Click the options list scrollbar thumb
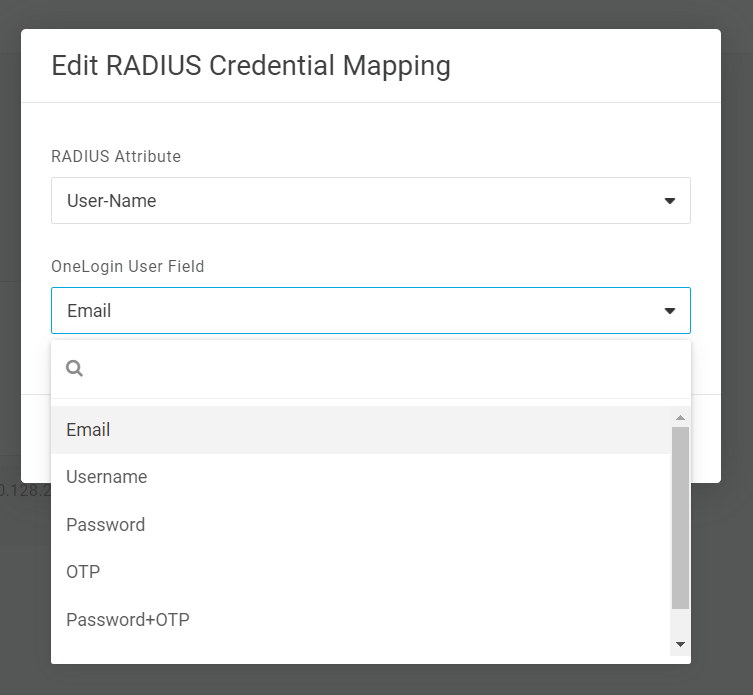This screenshot has height=695, width=753. coord(680,518)
